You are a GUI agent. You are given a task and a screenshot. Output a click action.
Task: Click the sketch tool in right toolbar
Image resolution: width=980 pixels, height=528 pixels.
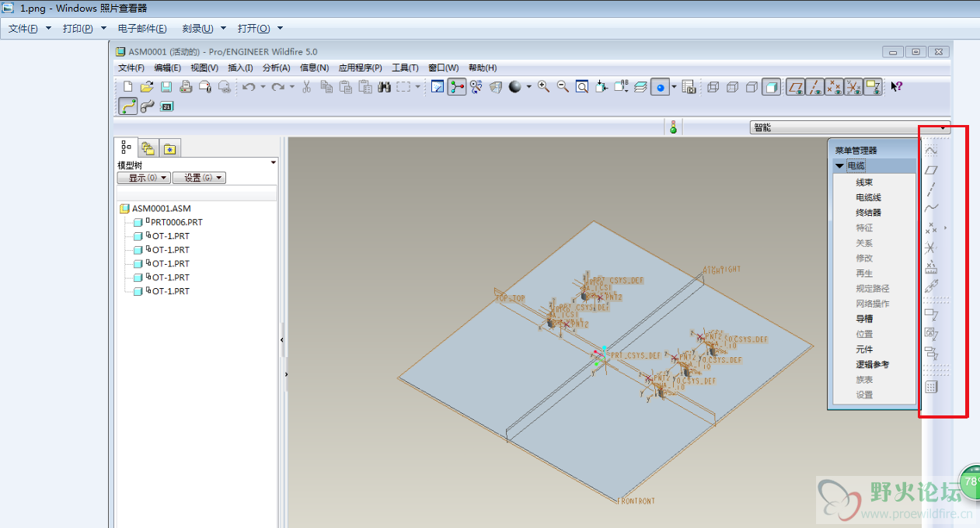pos(931,151)
